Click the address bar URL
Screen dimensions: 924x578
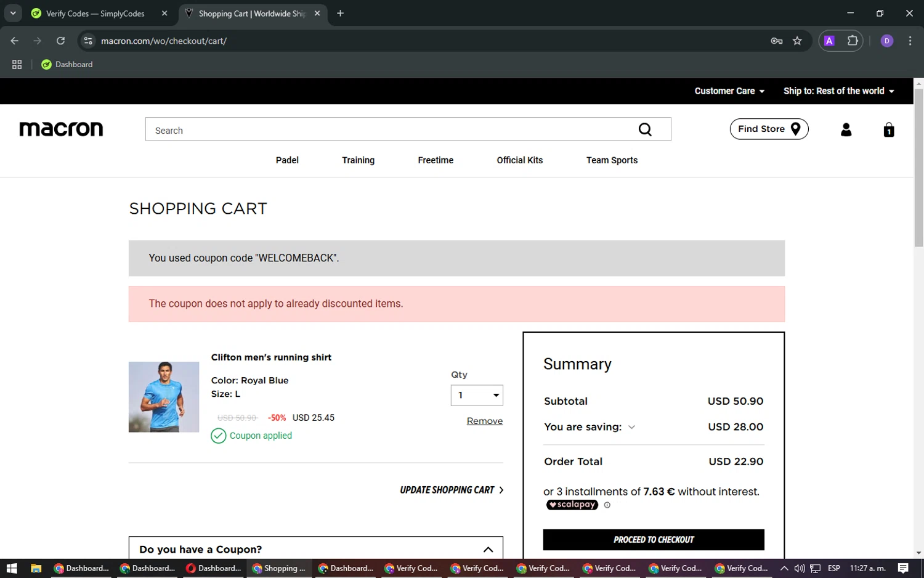tap(164, 41)
